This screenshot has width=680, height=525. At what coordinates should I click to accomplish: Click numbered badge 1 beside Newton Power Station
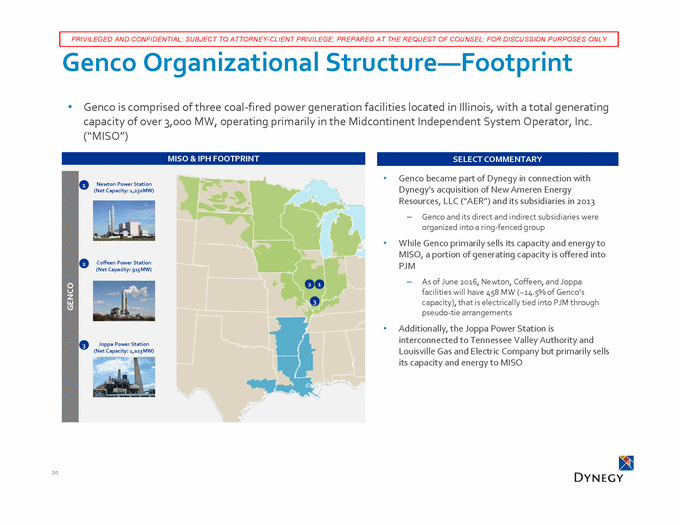tap(85, 184)
